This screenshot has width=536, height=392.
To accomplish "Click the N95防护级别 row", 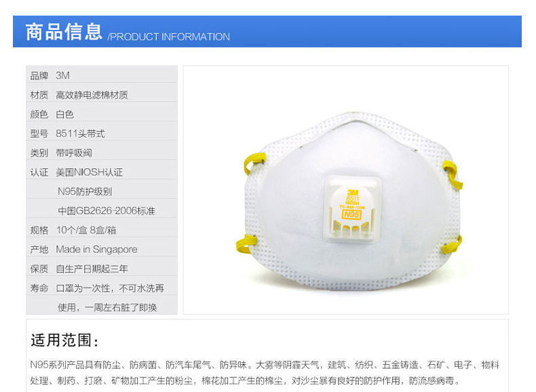I will point(102,191).
